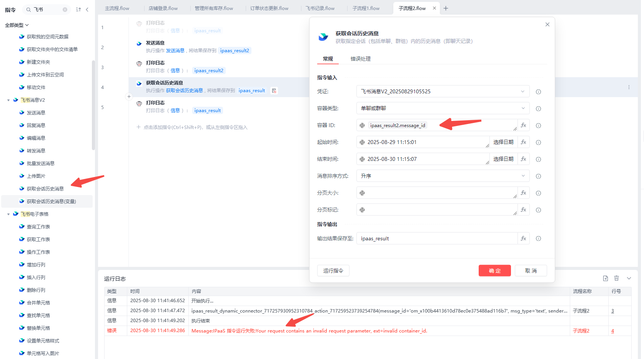The width and height of the screenshot is (644, 359).
Task: Click 选择日期 for 起始时间
Action: 504,142
